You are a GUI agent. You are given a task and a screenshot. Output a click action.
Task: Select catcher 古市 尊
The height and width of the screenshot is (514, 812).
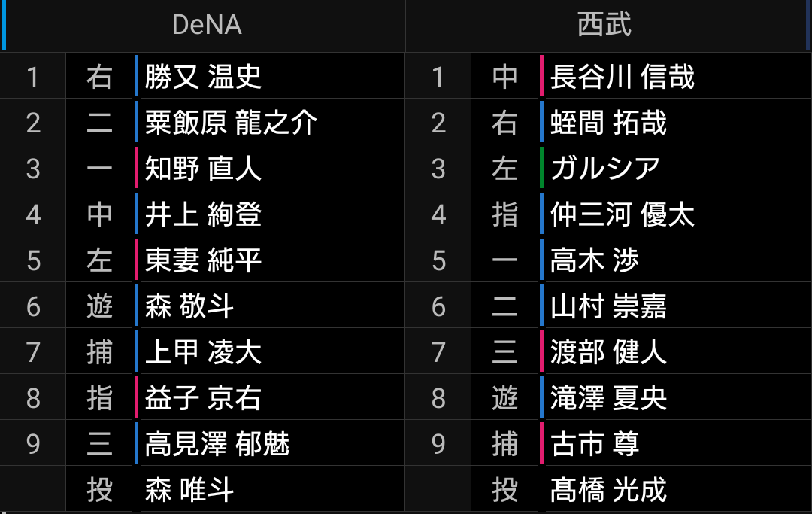click(595, 444)
